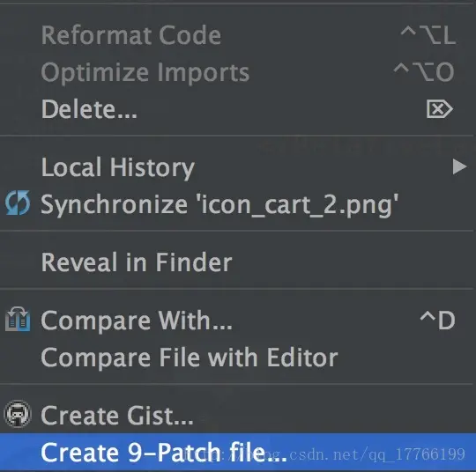Image resolution: width=476 pixels, height=472 pixels.
Task: Open the Compare With... option
Action: click(x=238, y=320)
